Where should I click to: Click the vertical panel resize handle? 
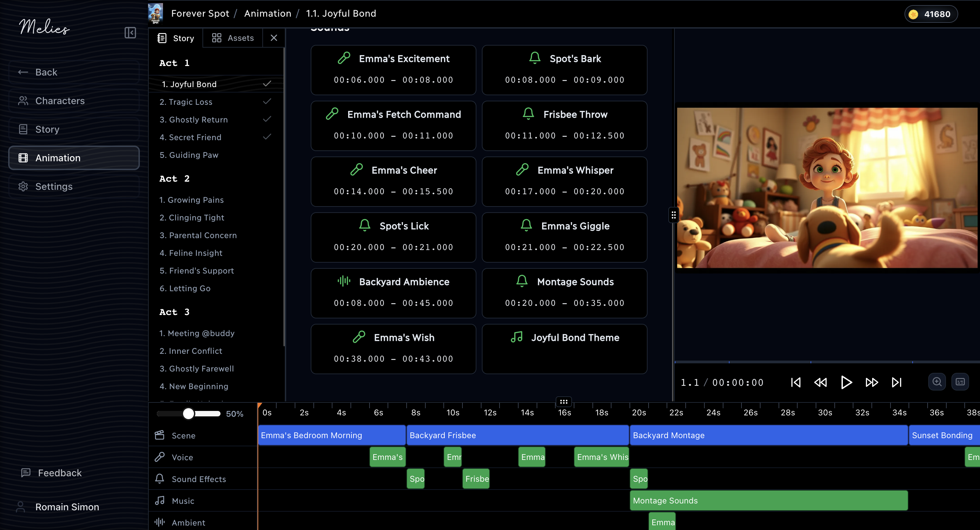(673, 215)
